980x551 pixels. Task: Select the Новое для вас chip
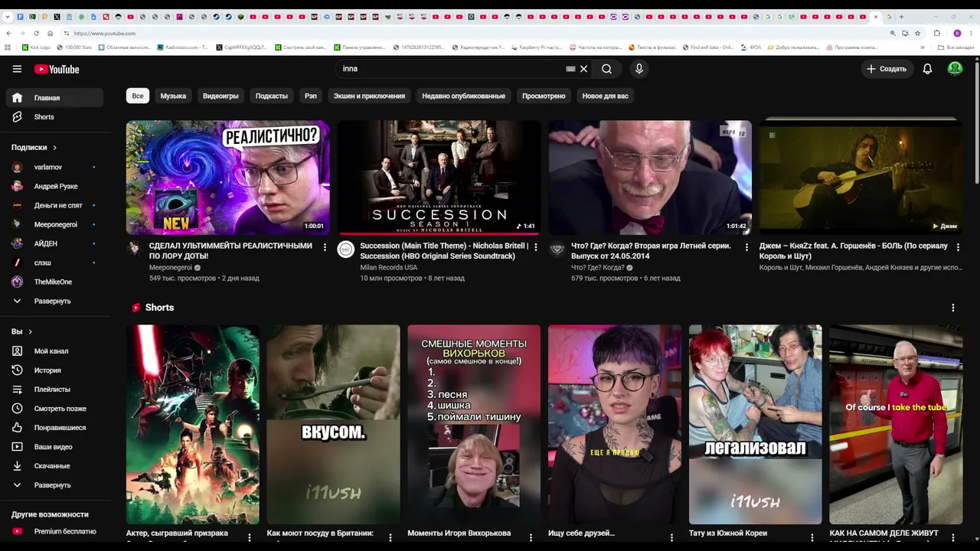coord(605,96)
